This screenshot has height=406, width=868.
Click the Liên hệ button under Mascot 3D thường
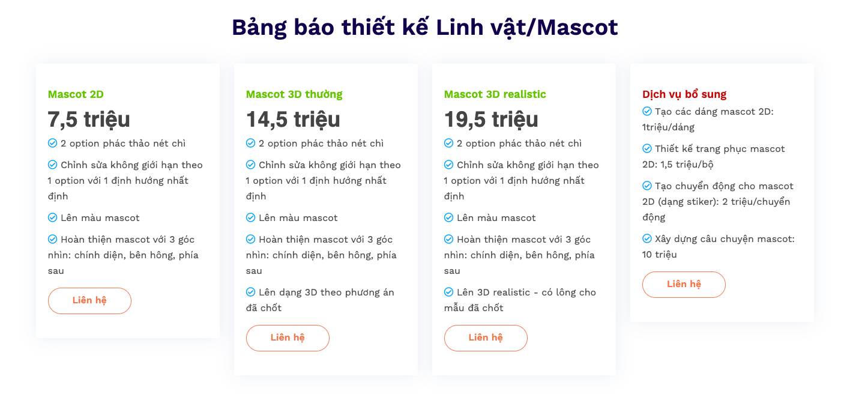(x=288, y=338)
